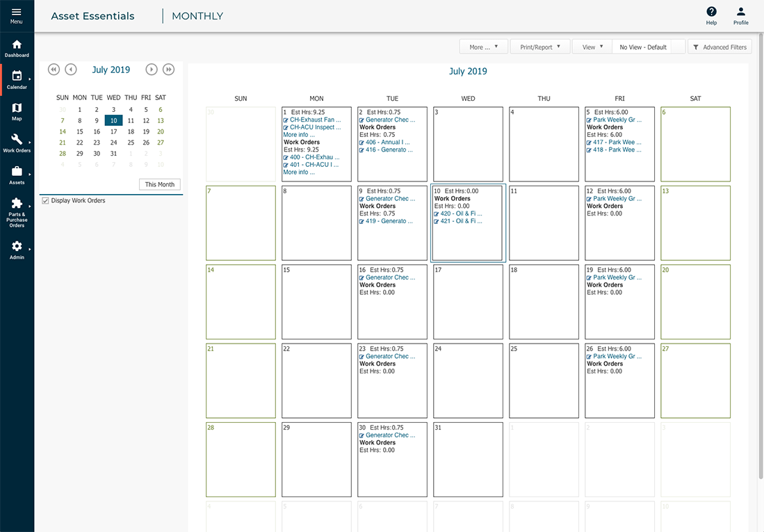Screen dimensions: 764x532
Task: Go back one year with double-left arrow
Action: click(x=54, y=70)
